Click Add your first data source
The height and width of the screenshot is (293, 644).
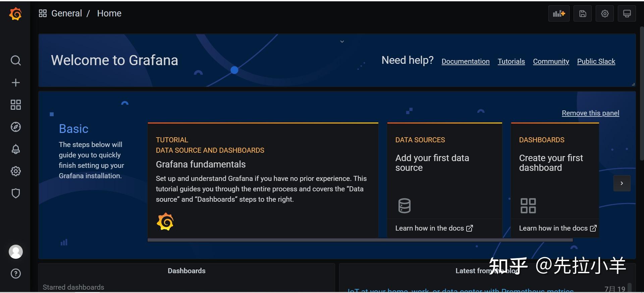[x=432, y=163]
